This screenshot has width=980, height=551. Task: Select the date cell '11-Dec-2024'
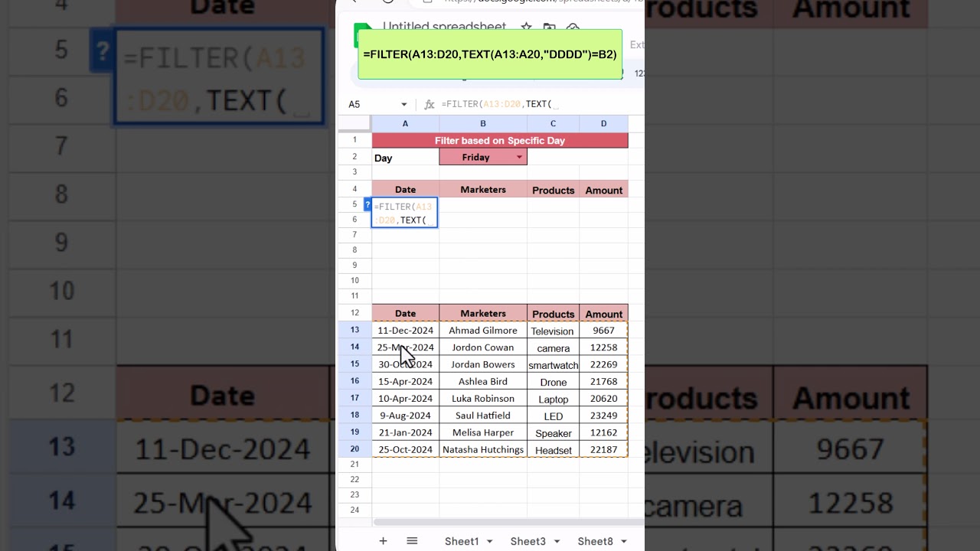(x=405, y=331)
